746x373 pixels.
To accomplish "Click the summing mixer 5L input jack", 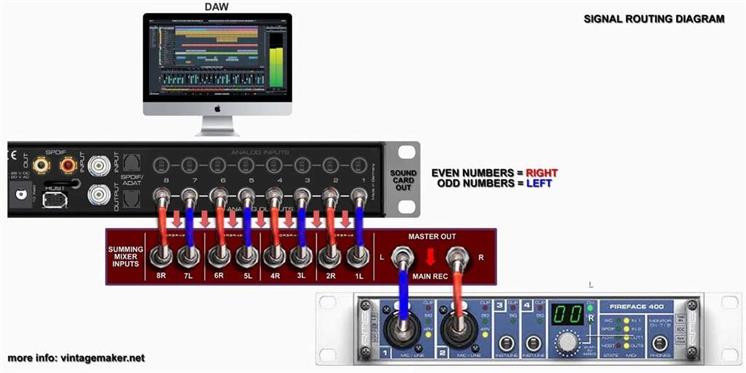I will 247,258.
